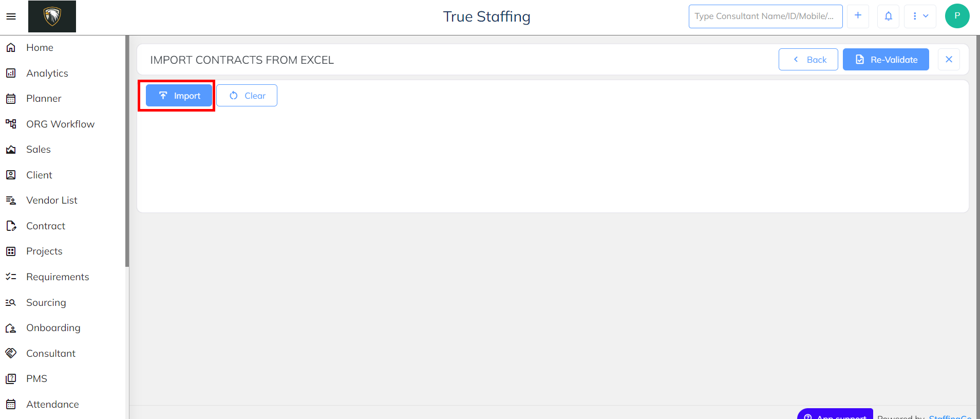Open the Analytics sidebar icon

tap(11, 73)
